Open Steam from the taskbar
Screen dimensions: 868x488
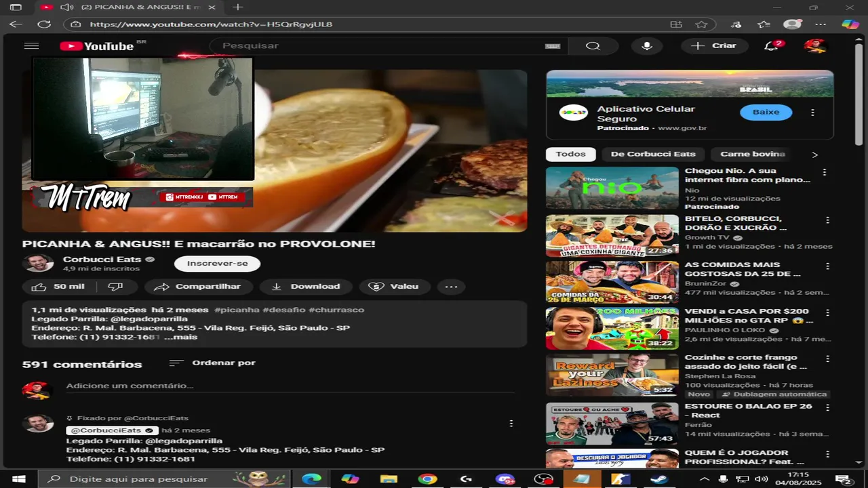(x=658, y=479)
